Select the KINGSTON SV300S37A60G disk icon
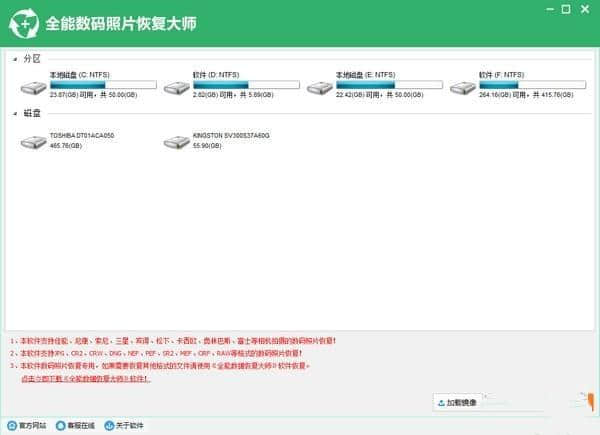Viewport: 600px width, 435px height. click(176, 145)
